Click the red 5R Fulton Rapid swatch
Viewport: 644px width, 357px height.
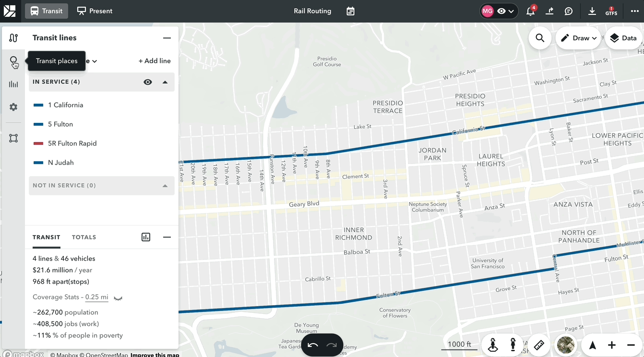click(x=38, y=143)
